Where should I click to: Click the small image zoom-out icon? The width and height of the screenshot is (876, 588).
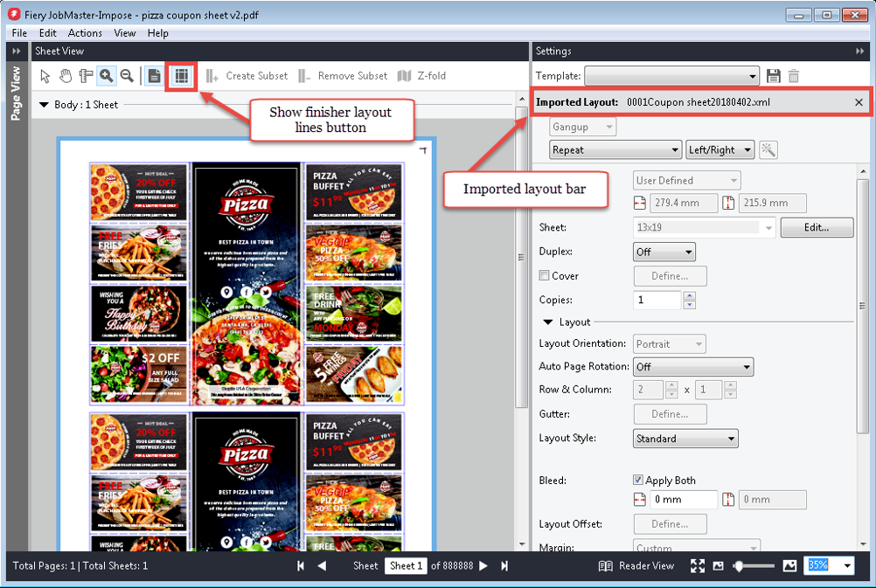point(719,566)
